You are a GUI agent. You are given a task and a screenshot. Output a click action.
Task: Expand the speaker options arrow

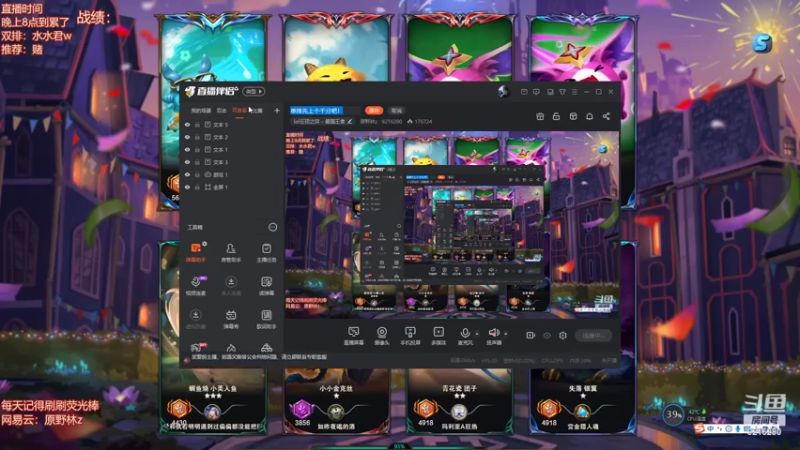[506, 334]
